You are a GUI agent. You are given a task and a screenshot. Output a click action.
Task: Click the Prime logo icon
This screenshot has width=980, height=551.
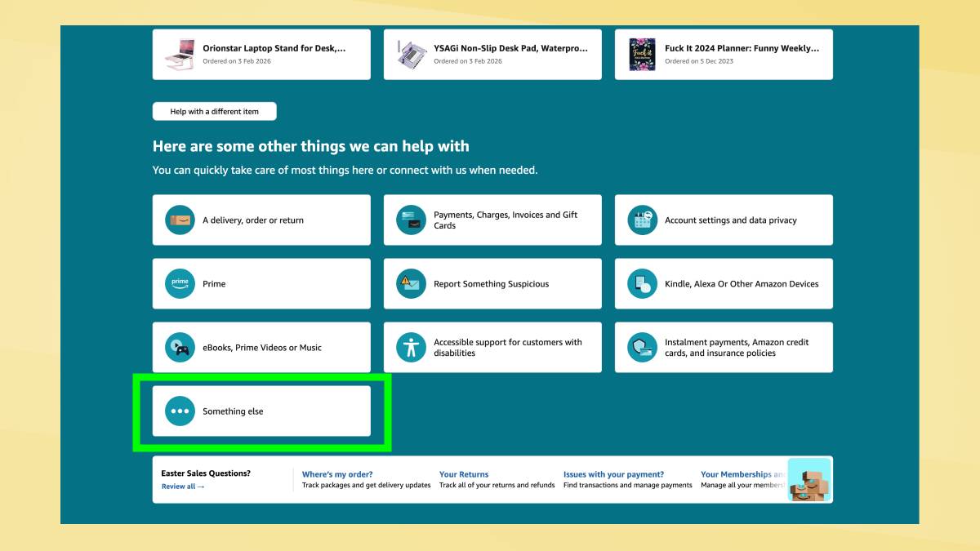click(x=180, y=284)
